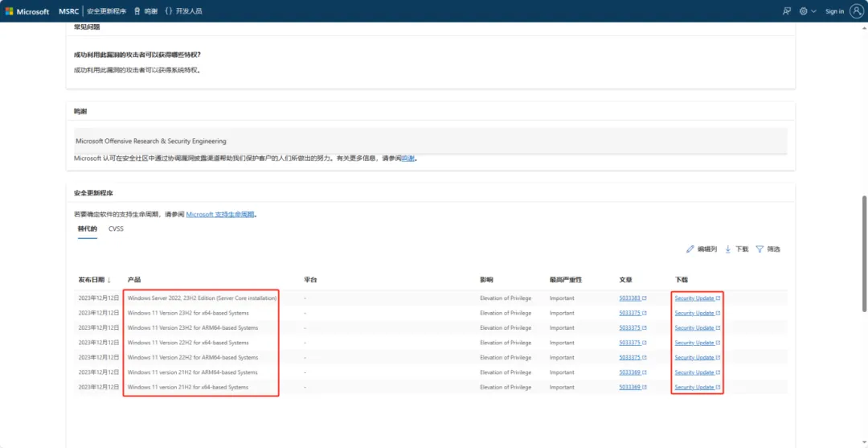
Task: Click the 下载 download arrow toolbar button
Action: [x=736, y=249]
